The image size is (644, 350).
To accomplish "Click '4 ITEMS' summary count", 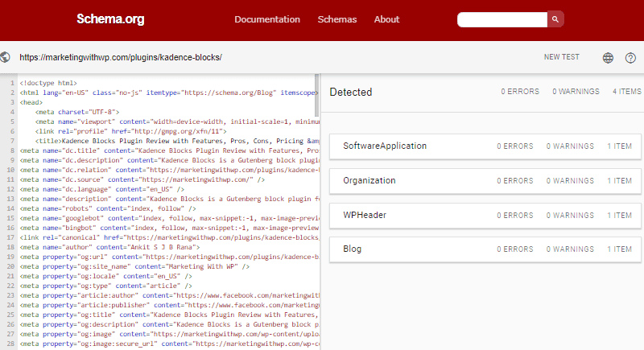I will (x=627, y=92).
